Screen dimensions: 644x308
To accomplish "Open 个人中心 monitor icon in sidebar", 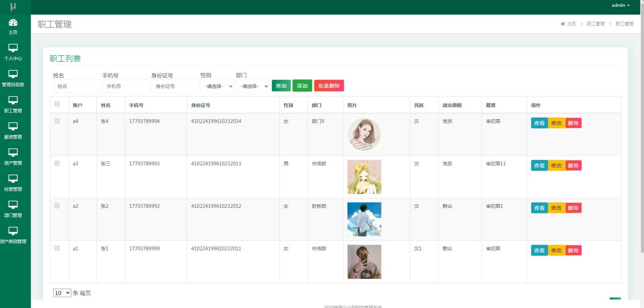I will (x=13, y=48).
